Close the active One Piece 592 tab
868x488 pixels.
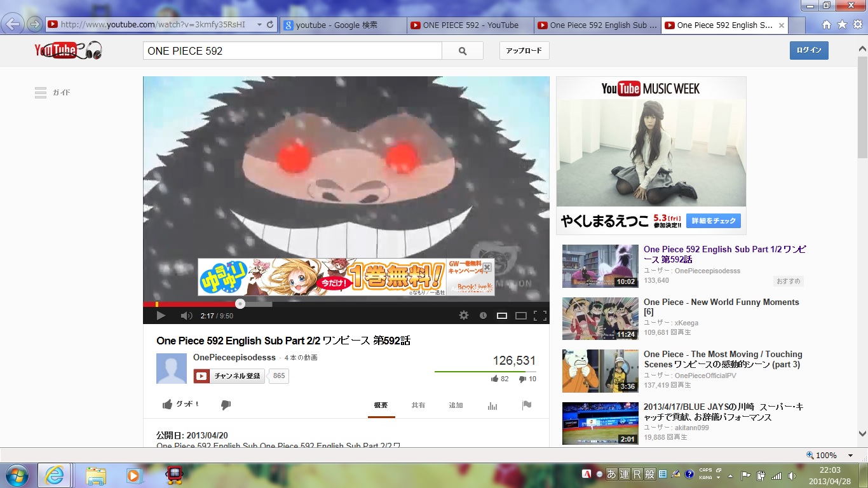pos(781,25)
